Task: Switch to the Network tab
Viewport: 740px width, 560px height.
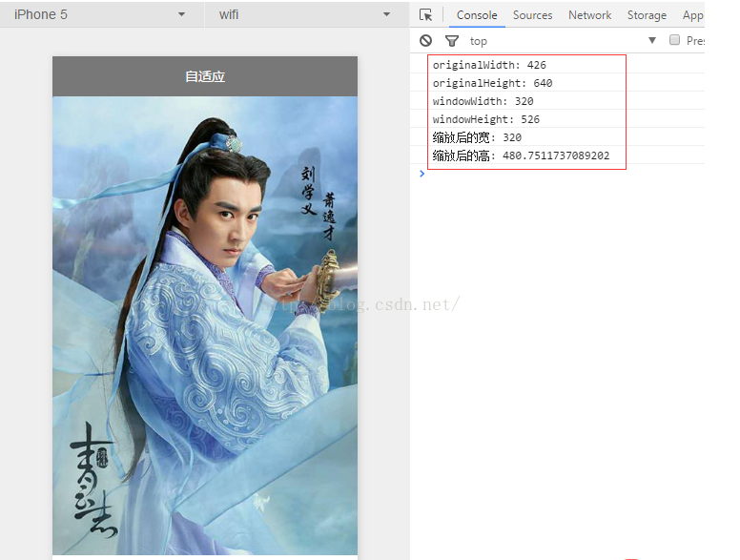Action: pyautogui.click(x=589, y=15)
